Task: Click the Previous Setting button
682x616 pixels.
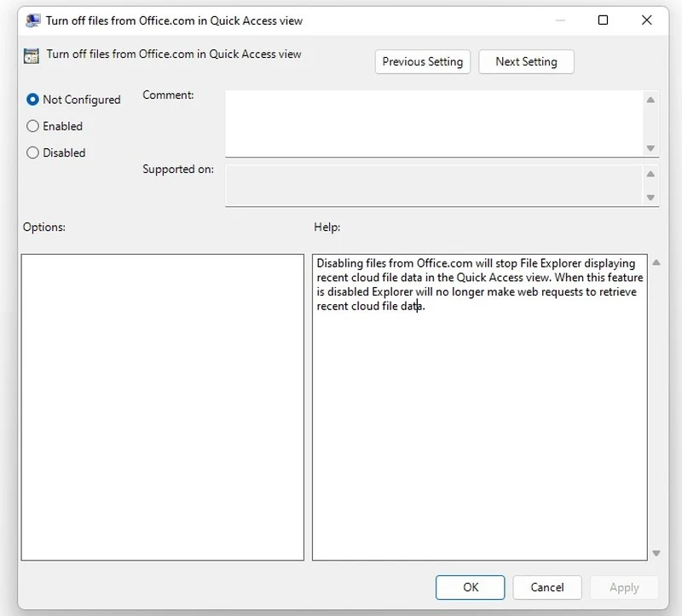Action: tap(422, 61)
